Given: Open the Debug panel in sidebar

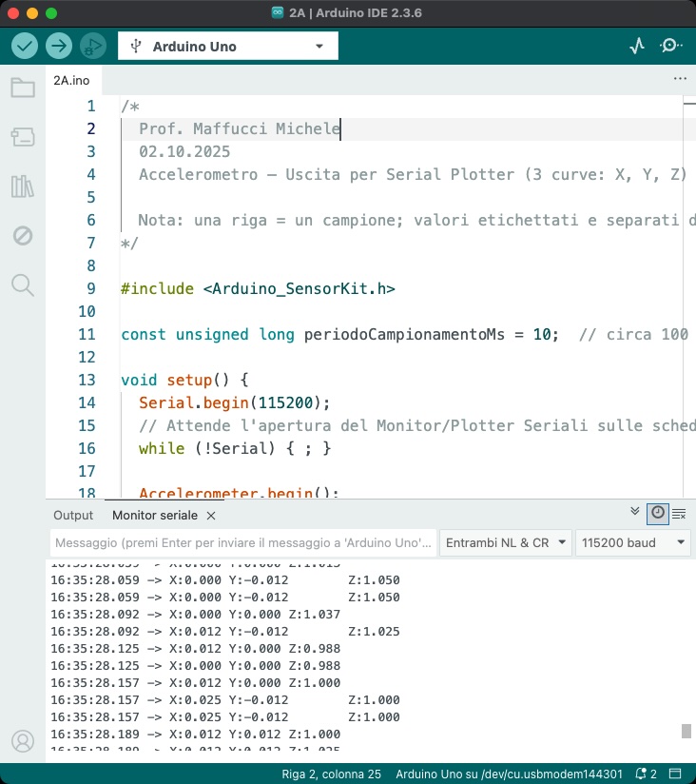Looking at the screenshot, I should click(x=23, y=235).
